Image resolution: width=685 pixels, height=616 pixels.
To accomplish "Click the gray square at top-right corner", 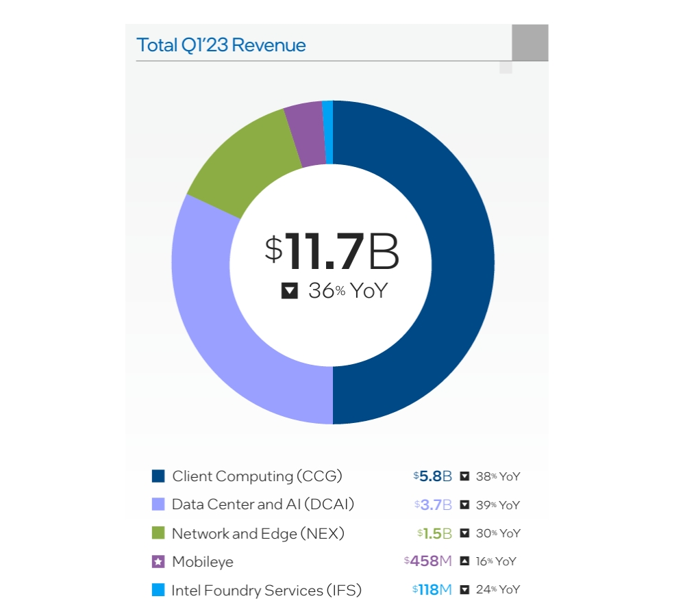I will point(529,42).
